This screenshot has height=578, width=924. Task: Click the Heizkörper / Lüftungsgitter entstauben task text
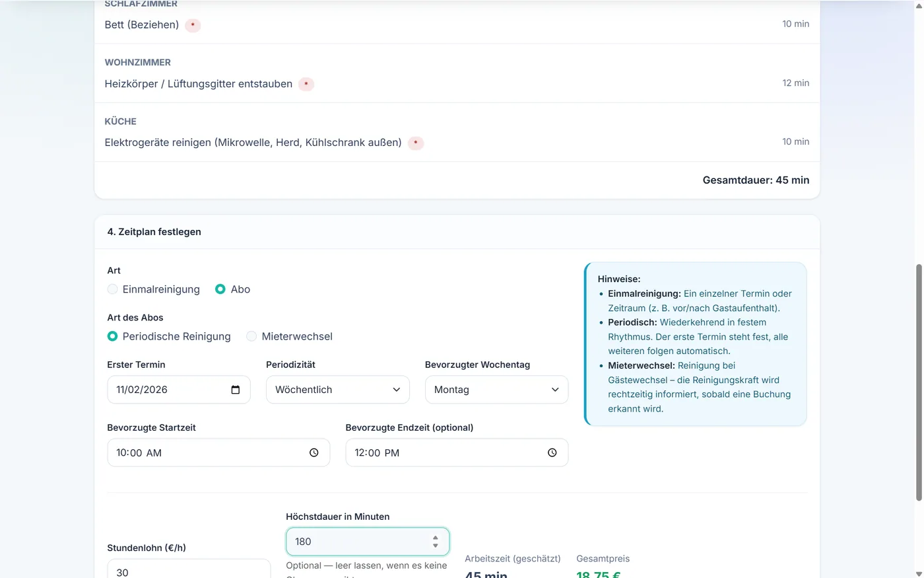[x=199, y=84]
